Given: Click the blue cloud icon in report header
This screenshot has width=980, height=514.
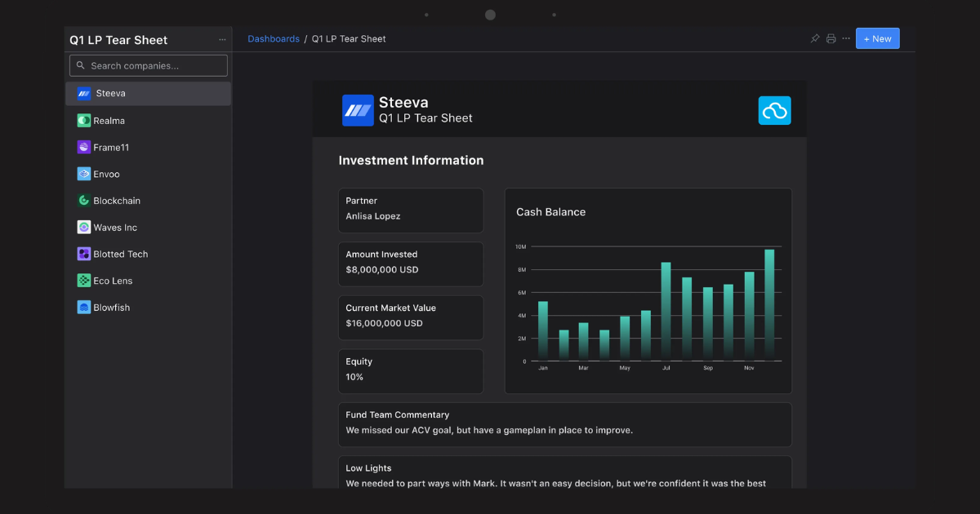Looking at the screenshot, I should pos(774,110).
